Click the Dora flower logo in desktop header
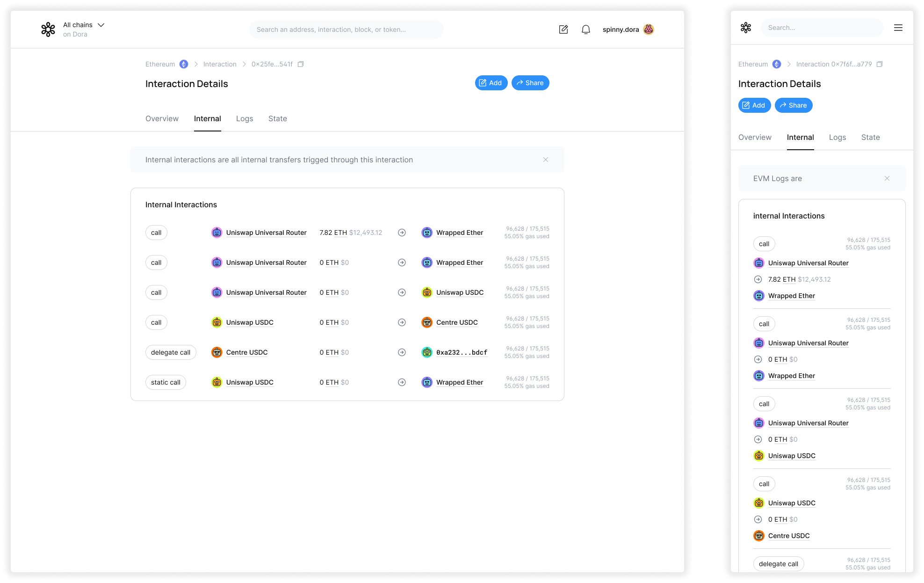Screen dimensions: 924x583 pos(48,29)
